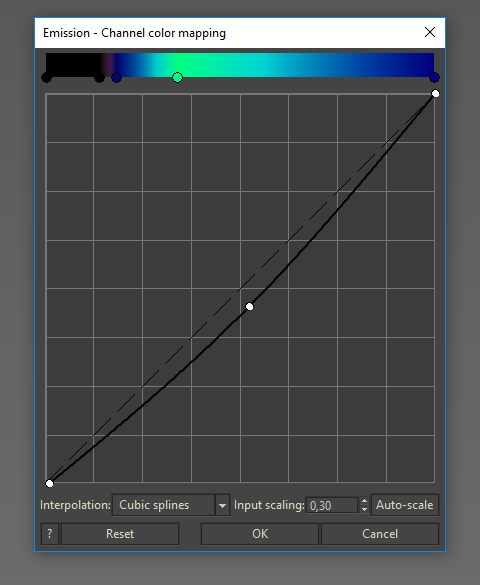Click the curve's top-right control point
Viewport: 480px width, 585px height.
coord(435,93)
